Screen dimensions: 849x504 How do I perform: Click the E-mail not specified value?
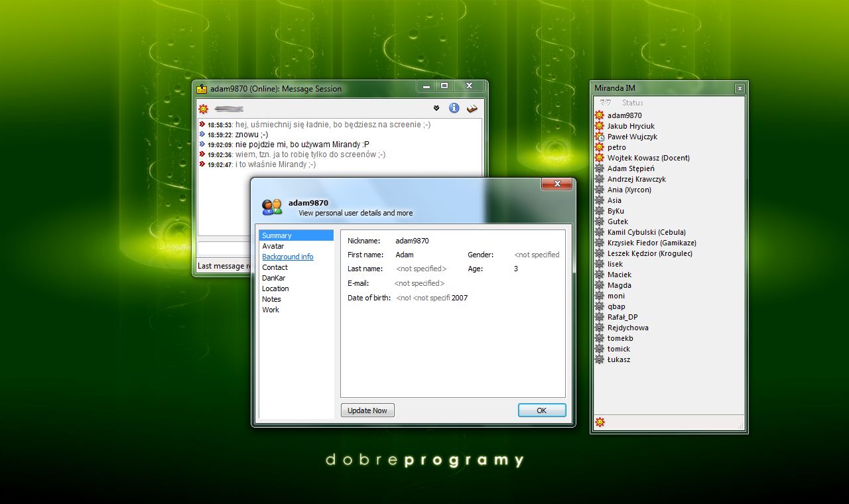419,283
